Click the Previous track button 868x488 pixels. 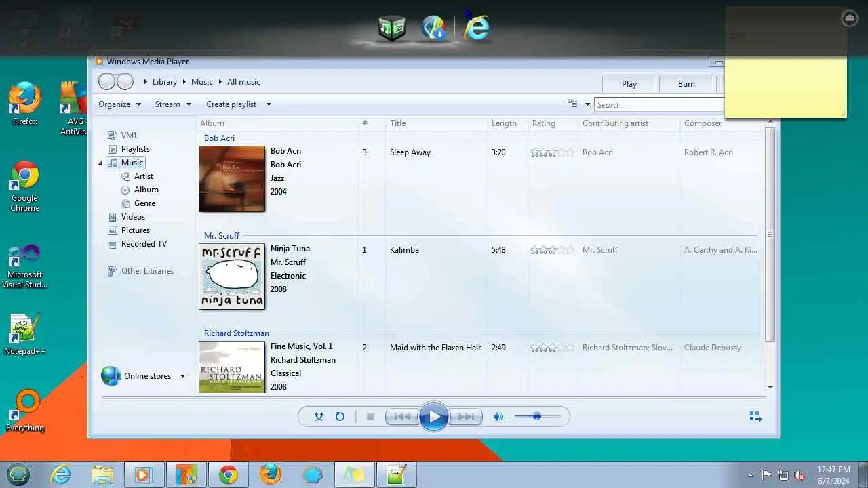401,417
